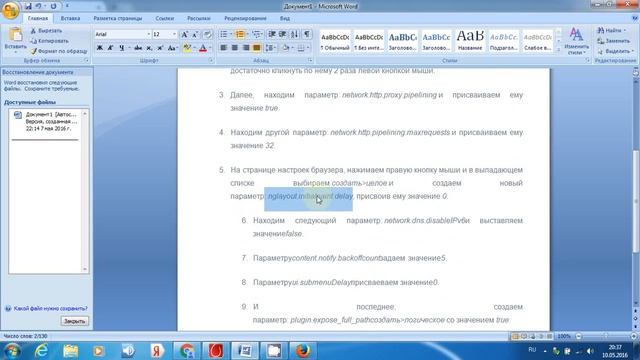This screenshot has width=640, height=360.
Task: Click the Undo icon in Quick Access toolbar
Action: tap(39, 6)
